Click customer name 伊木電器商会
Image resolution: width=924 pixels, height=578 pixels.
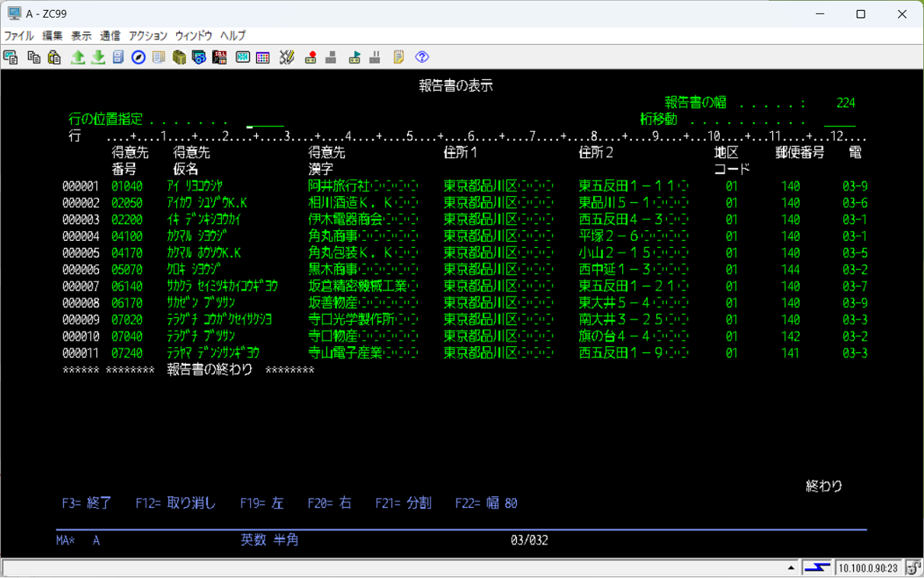[x=345, y=220]
